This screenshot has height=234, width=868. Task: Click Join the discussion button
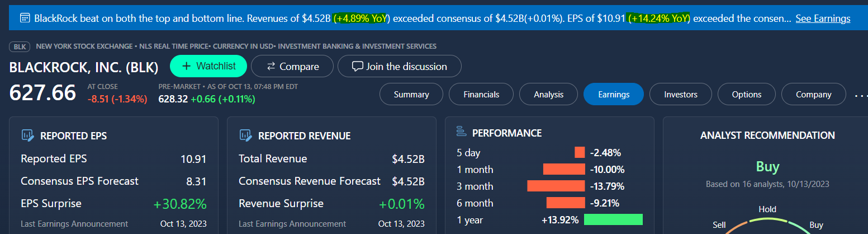tap(399, 66)
